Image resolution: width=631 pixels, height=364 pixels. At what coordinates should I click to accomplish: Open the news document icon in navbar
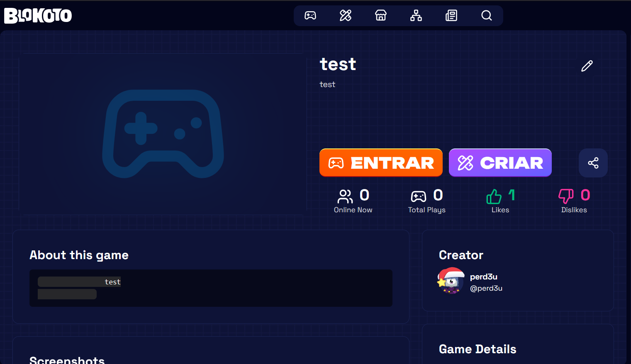tap(451, 16)
